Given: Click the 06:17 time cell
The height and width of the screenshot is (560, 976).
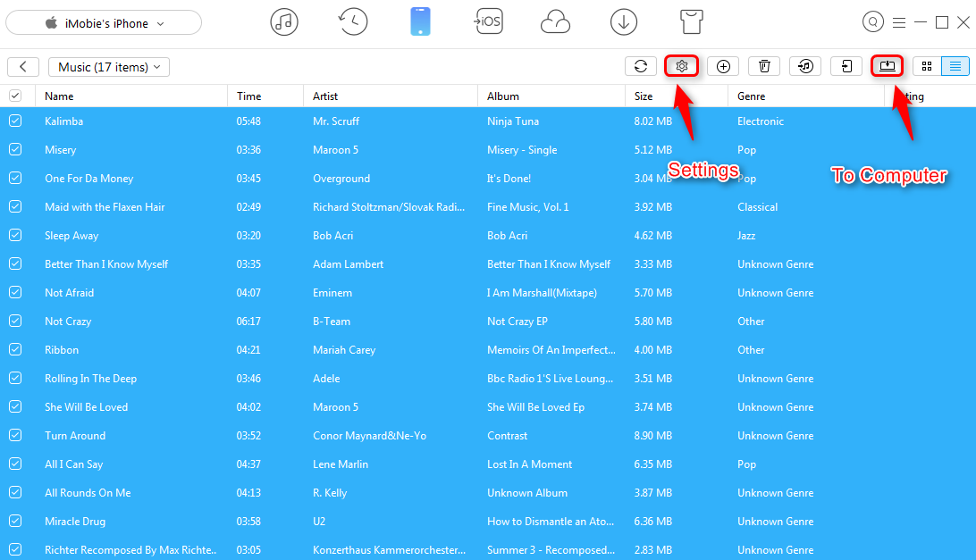Looking at the screenshot, I should point(248,321).
